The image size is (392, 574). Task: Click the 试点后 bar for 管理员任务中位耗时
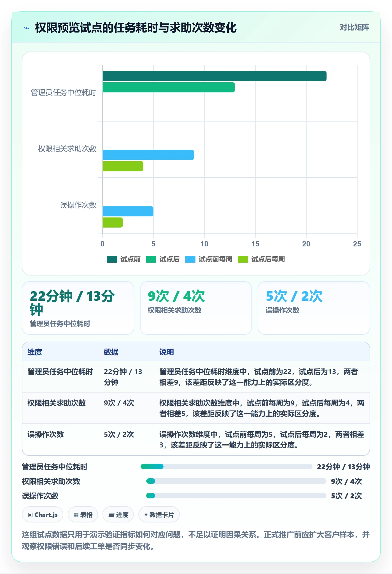169,87
